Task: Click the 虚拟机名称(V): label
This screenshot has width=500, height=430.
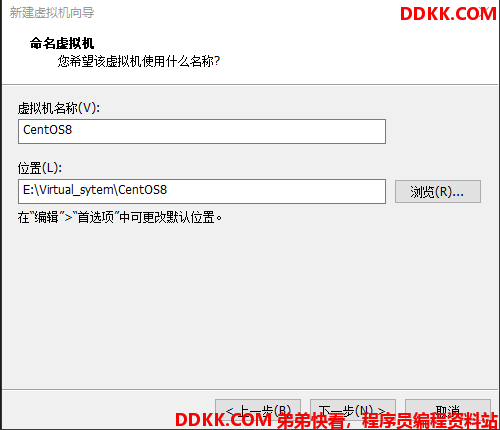Action: (x=59, y=108)
